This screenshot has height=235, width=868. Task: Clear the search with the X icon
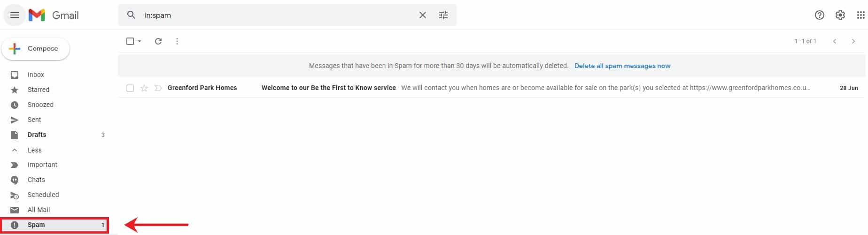tap(423, 15)
